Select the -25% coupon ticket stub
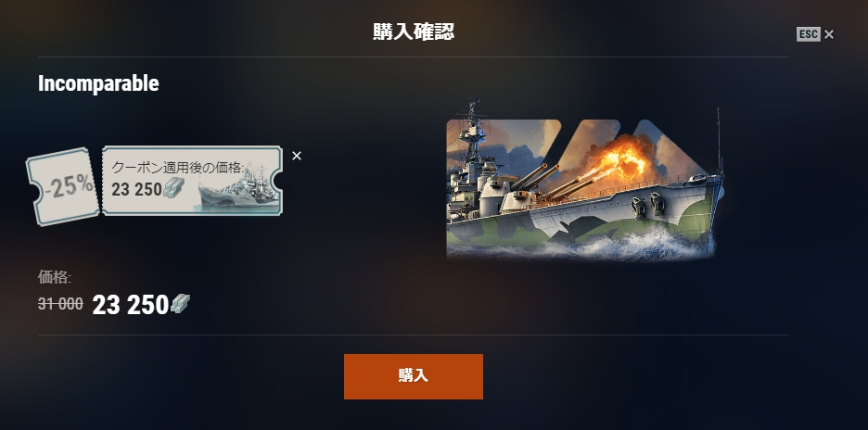This screenshot has width=868, height=430. (62, 186)
